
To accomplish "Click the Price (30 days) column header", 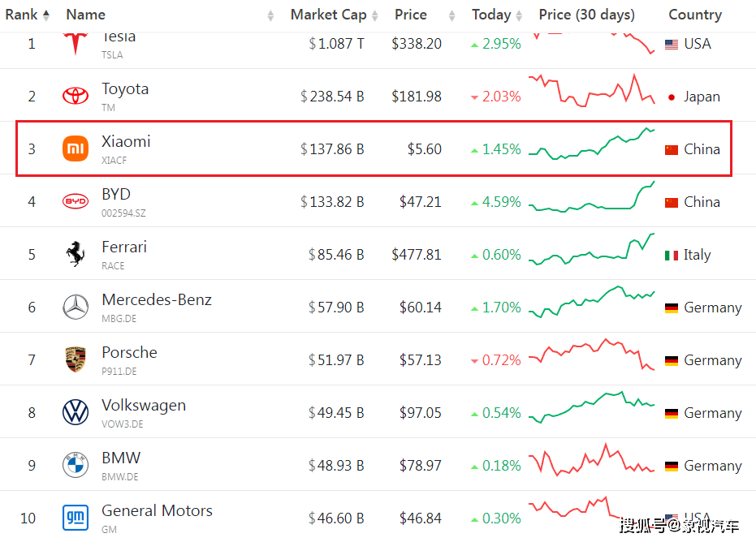I will (586, 15).
